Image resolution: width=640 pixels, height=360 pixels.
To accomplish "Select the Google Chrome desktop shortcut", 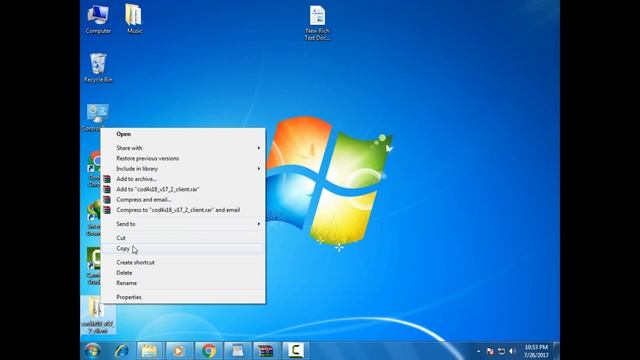I will (x=94, y=169).
